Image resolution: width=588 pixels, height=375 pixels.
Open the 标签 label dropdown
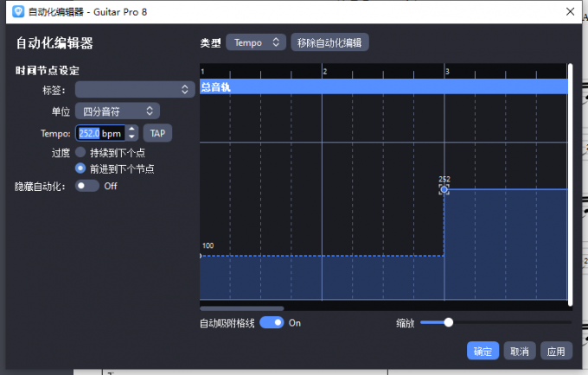[x=135, y=89]
